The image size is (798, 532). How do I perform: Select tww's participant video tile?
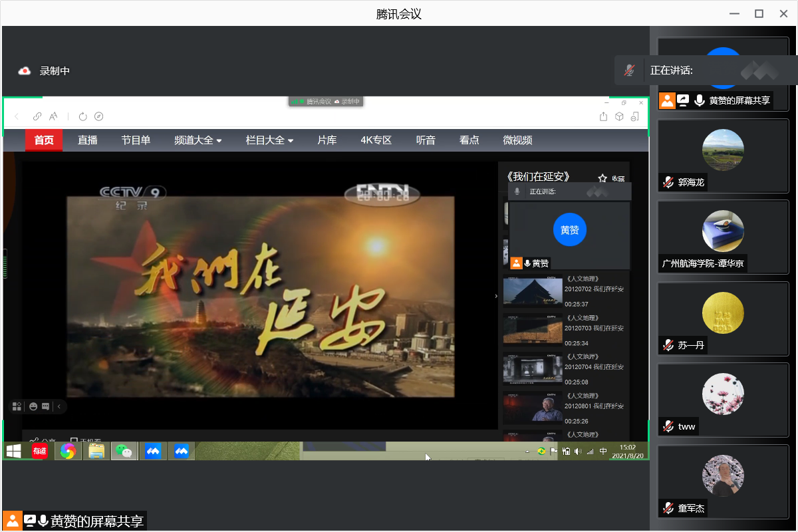click(723, 400)
